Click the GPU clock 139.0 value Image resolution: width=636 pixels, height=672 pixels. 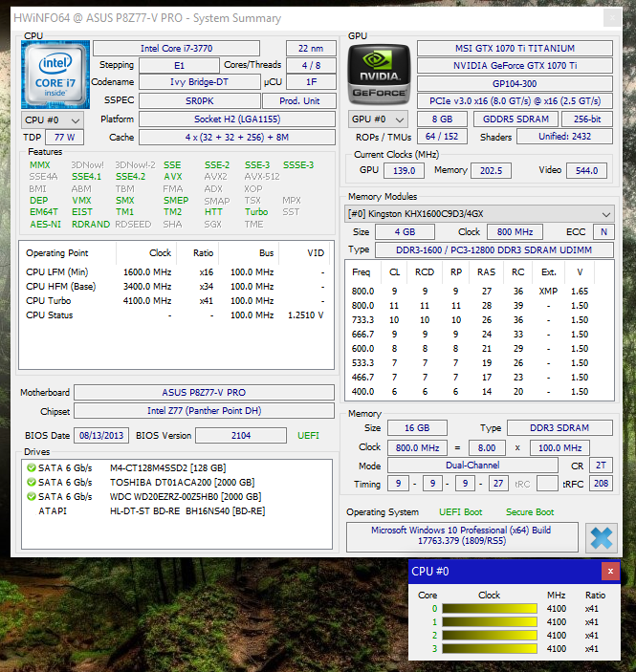tap(404, 170)
